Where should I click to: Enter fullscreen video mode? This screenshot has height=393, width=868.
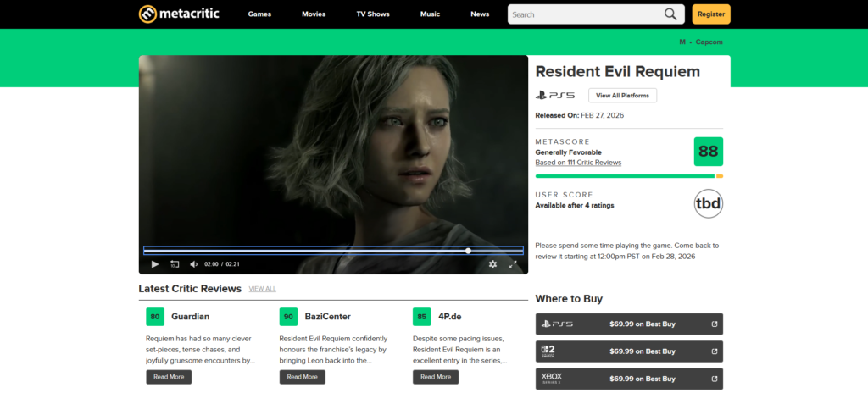[513, 264]
